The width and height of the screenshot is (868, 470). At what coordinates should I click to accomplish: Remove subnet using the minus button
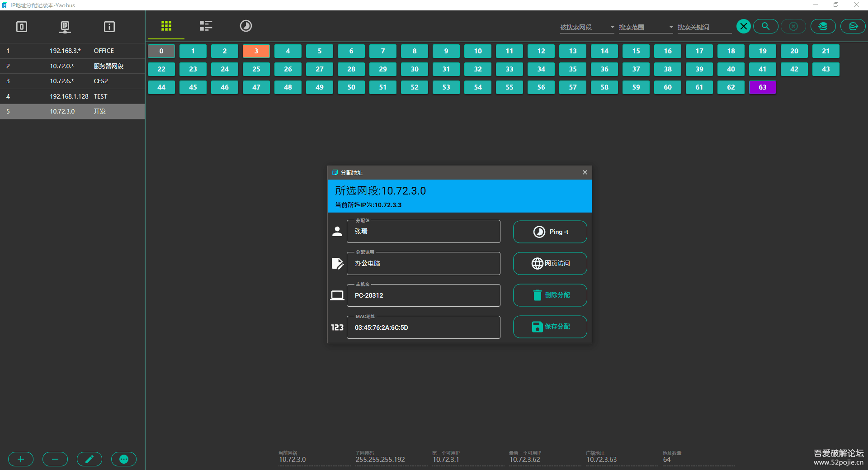(55, 459)
